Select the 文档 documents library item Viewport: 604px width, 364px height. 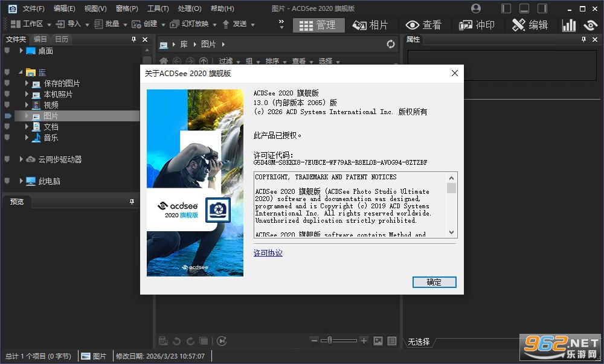51,127
